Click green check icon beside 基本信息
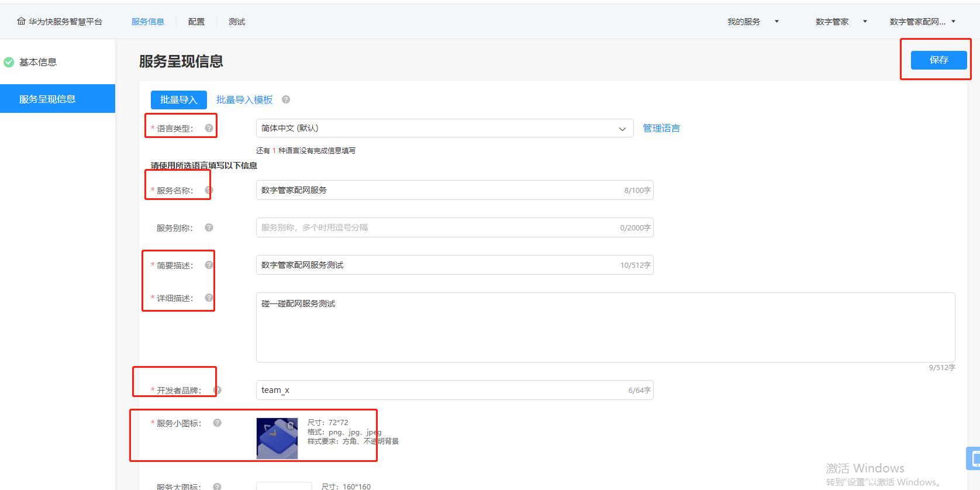The height and width of the screenshot is (490, 980). click(9, 62)
